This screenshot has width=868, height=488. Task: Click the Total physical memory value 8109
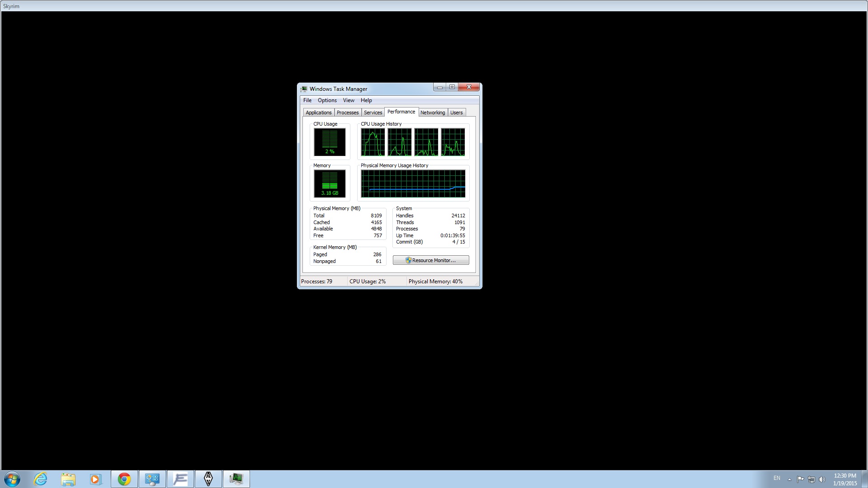point(376,216)
